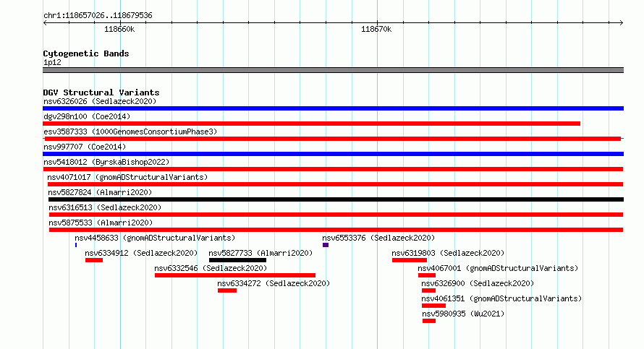Image resolution: width=644 pixels, height=349 pixels.
Task: Click the nsv5827733 (Almarri2020) label
Action: (260, 253)
